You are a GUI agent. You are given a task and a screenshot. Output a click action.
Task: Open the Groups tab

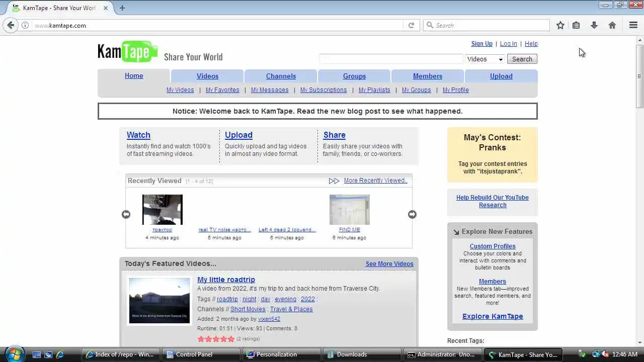coord(354,76)
